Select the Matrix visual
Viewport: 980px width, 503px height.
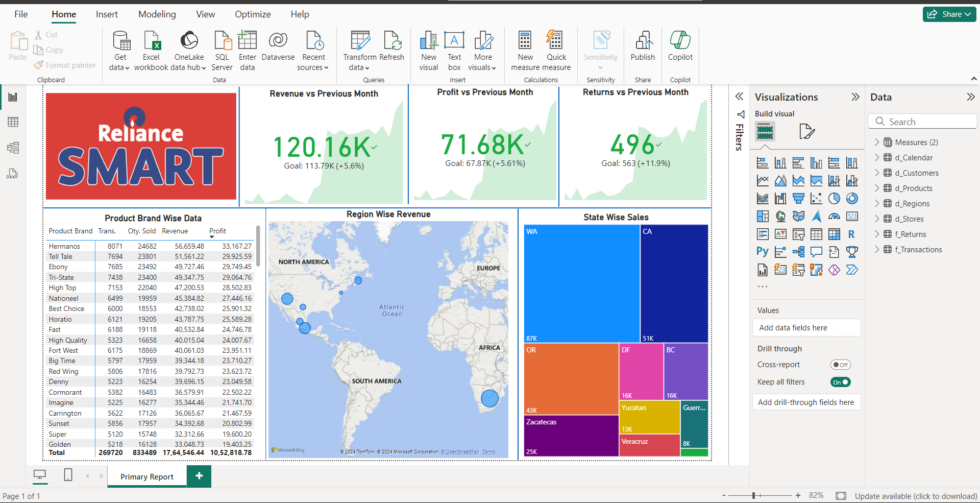pyautogui.click(x=834, y=234)
